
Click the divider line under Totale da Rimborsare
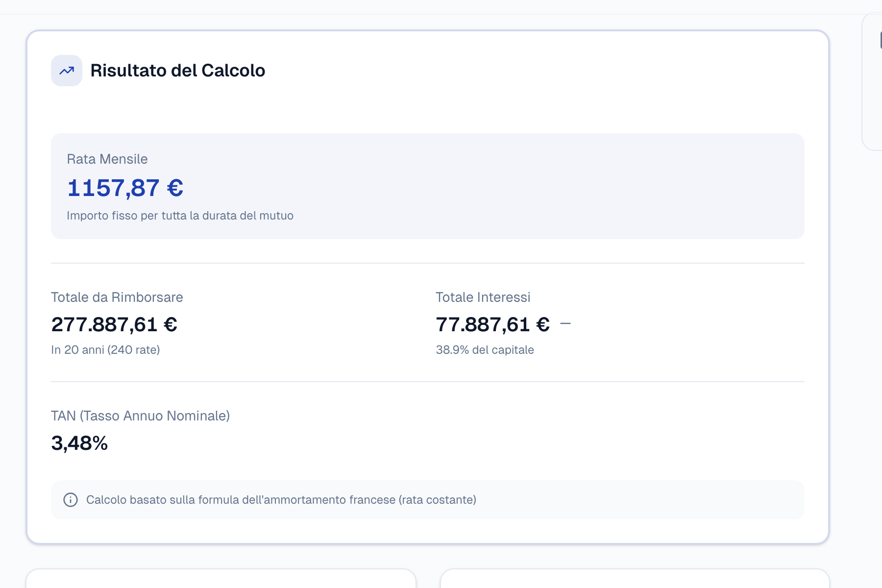point(427,380)
